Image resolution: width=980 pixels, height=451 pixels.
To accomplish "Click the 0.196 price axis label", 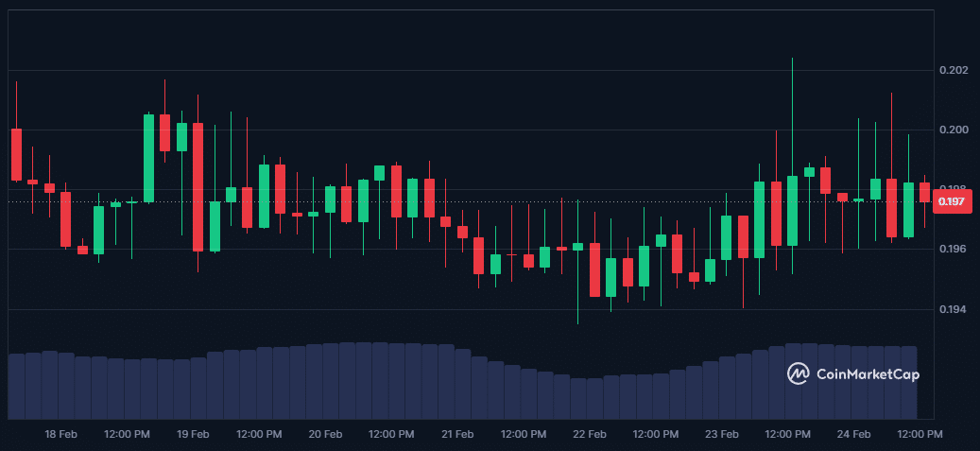I will pyautogui.click(x=953, y=249).
